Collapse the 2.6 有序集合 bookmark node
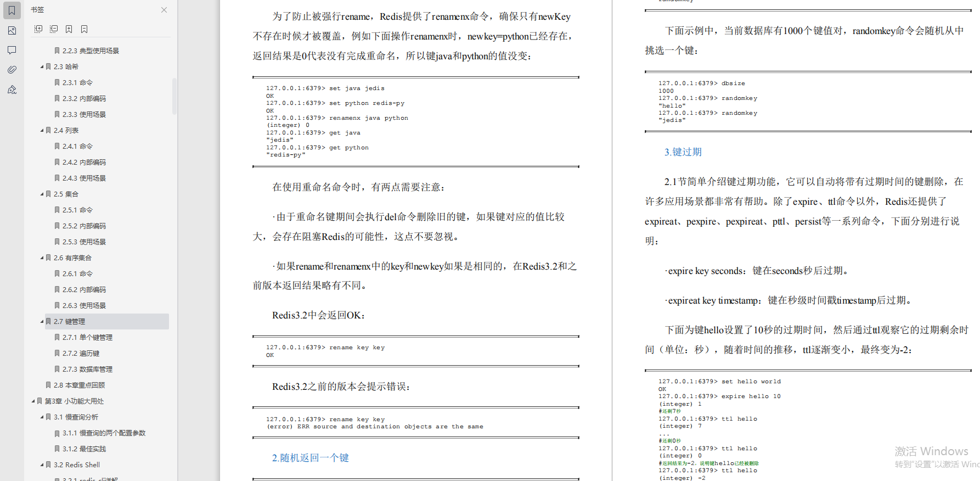The image size is (980, 481). click(42, 258)
